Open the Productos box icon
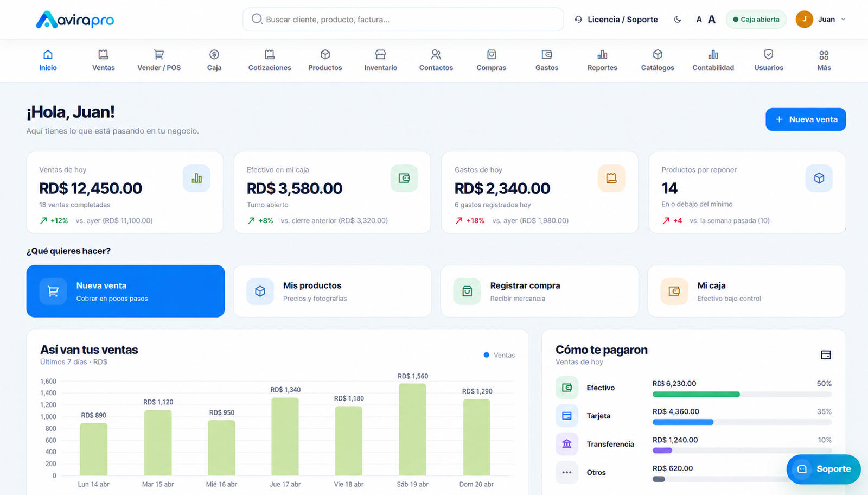Screen dimensions: 868x495 (325, 54)
